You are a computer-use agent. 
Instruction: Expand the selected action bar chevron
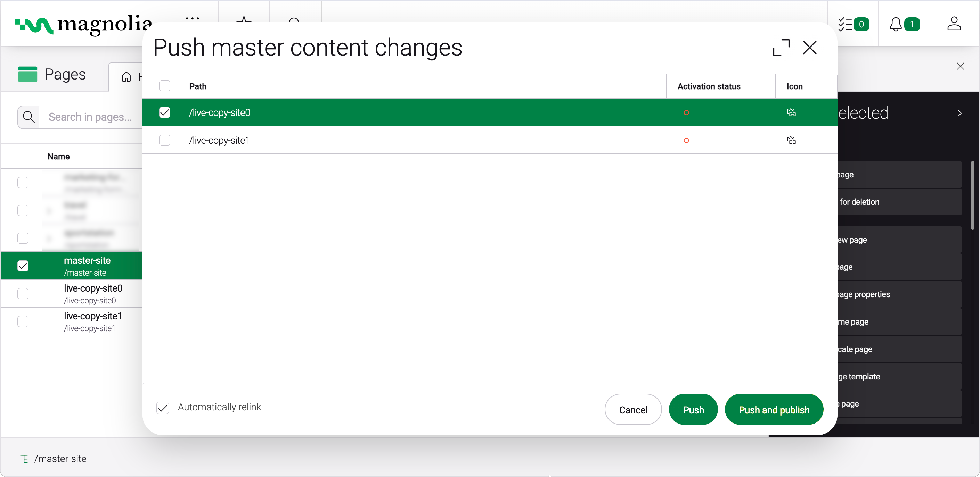959,113
